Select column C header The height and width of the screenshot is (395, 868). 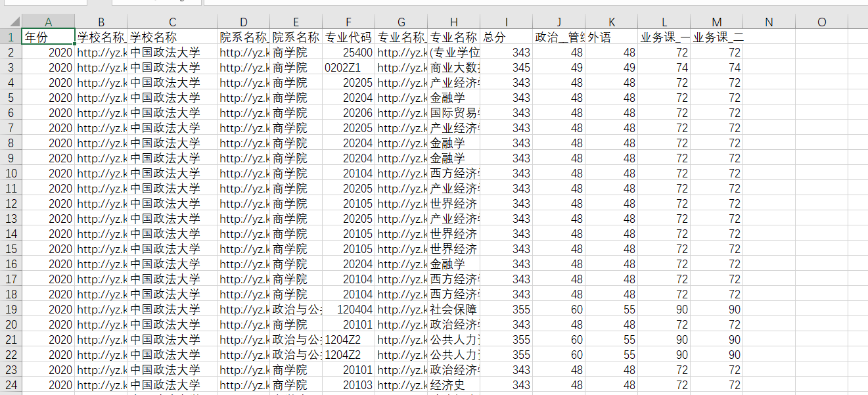[173, 22]
